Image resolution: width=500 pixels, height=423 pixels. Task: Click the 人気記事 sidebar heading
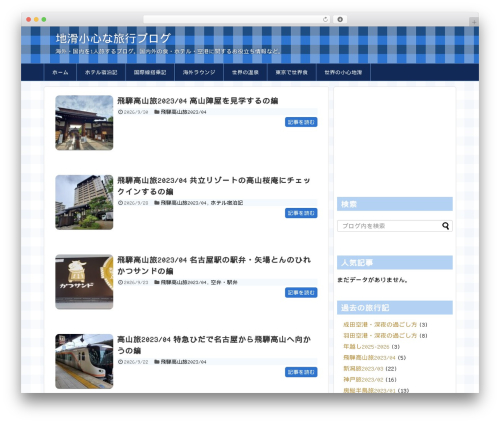point(395,263)
